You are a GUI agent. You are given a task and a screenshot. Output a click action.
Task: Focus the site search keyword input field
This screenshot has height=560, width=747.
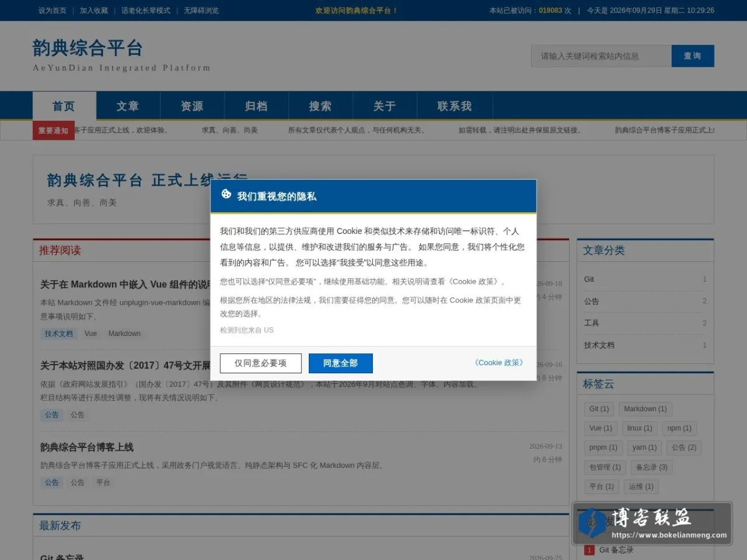[601, 56]
